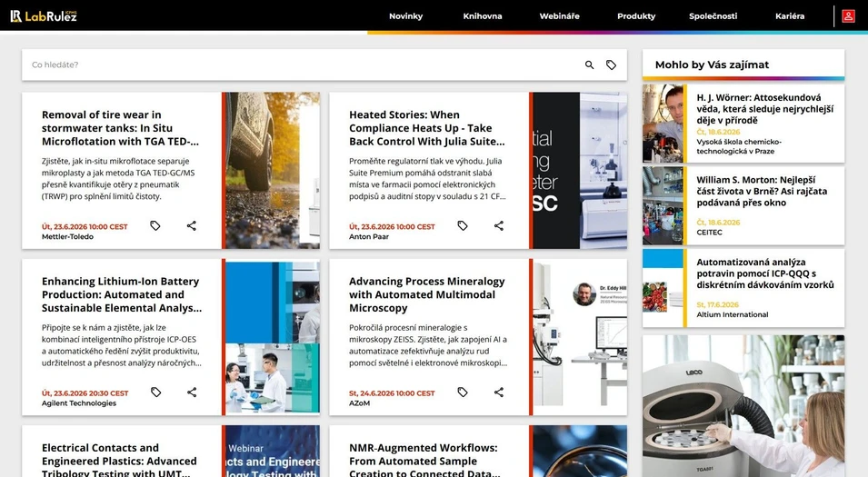This screenshot has width=868, height=477.
Task: Tag the AZoM Process Mineralogy webinar
Action: pos(463,393)
